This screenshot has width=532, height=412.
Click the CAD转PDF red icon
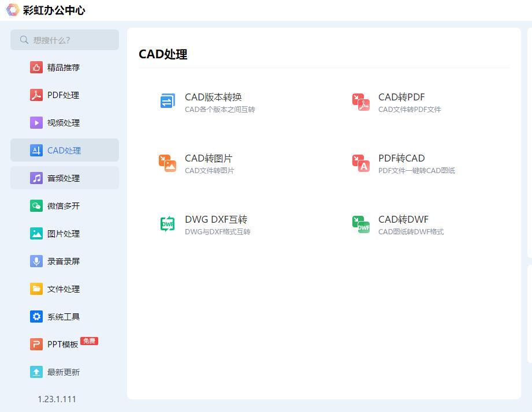pos(360,102)
